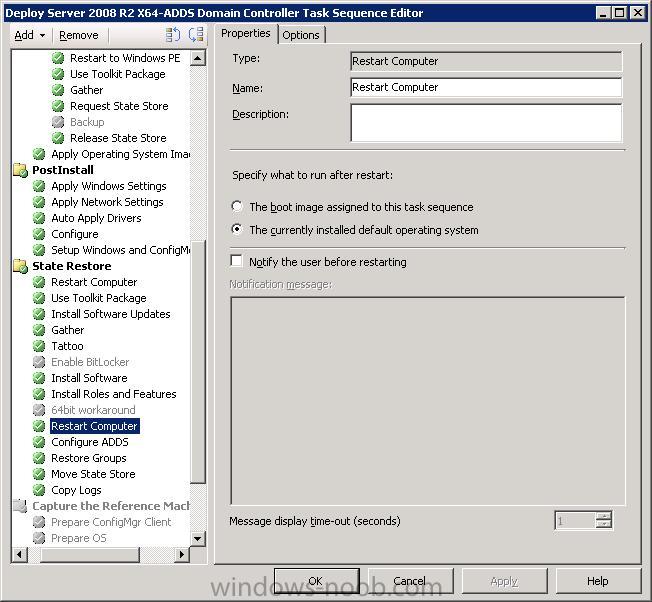Select the Apply Network Settings step

coord(107,202)
